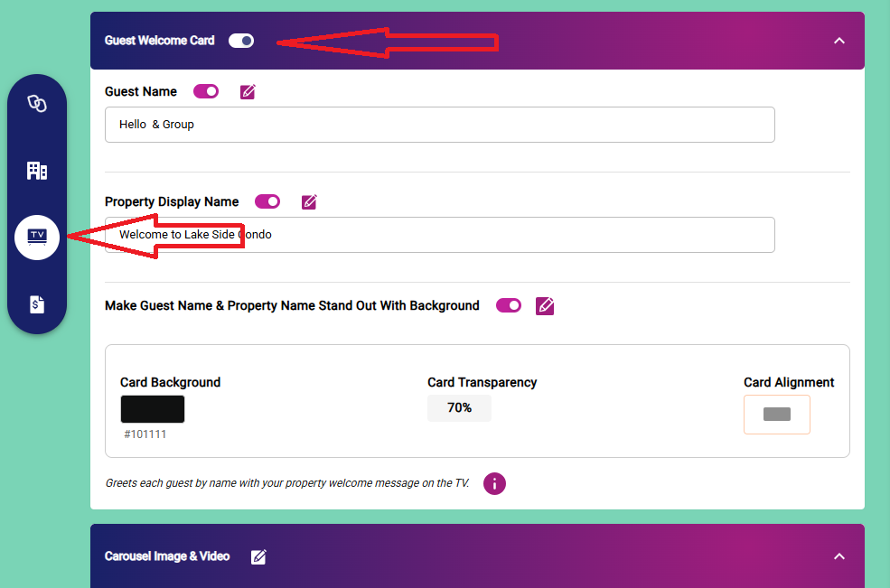The width and height of the screenshot is (890, 588).
Task: Disable the Guest Name toggle
Action: click(206, 91)
